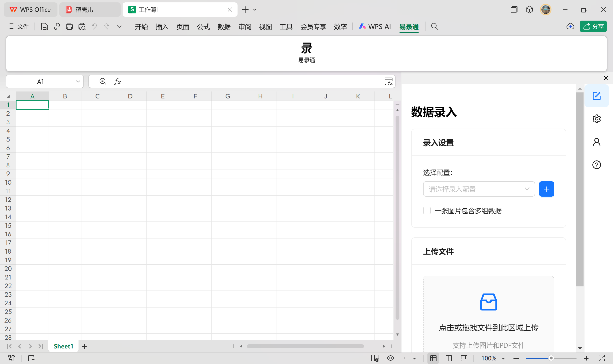Click the formula bar input field
Image resolution: width=613 pixels, height=364 pixels.
255,81
